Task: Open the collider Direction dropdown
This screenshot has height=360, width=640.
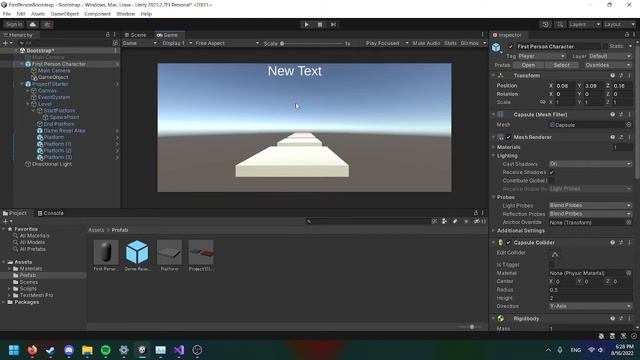Action: pos(590,306)
